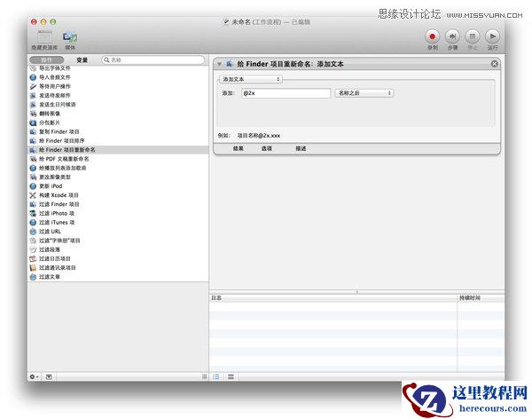Screen dimensions: 532x419
Task: Select the 给播放列表添加歌曲 action icon
Action: pyautogui.click(x=33, y=168)
